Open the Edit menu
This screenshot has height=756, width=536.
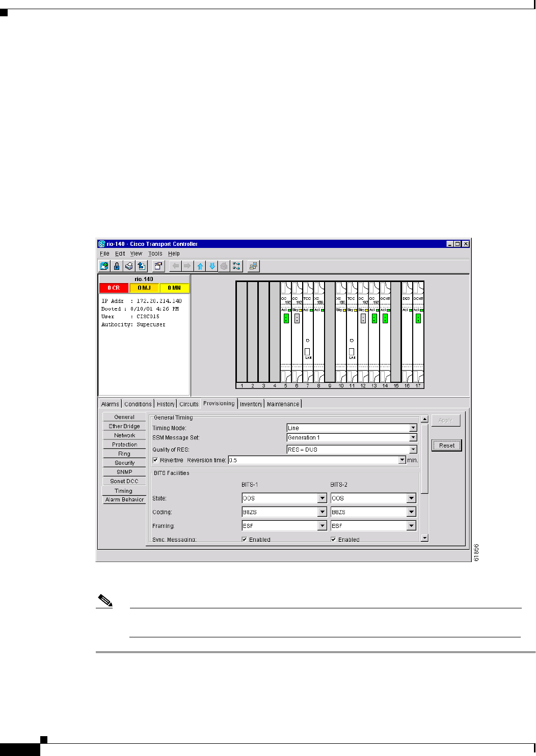tap(120, 254)
